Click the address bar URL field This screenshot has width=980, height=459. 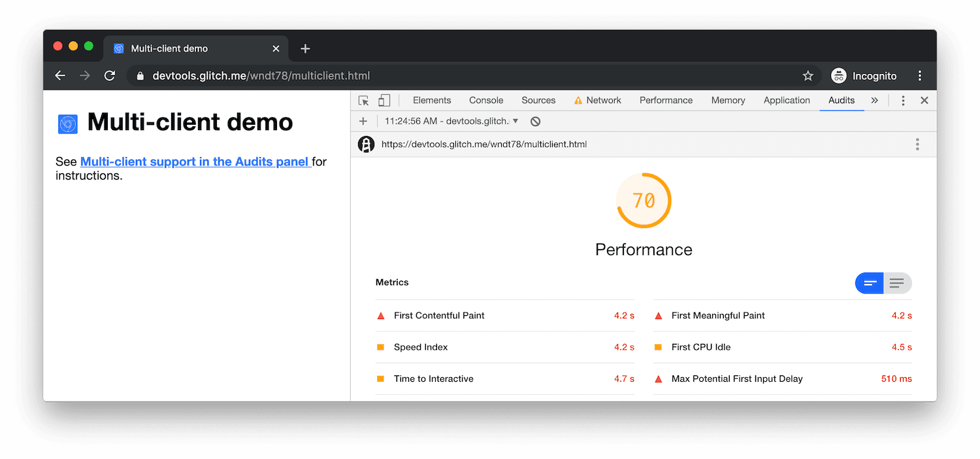click(x=261, y=75)
